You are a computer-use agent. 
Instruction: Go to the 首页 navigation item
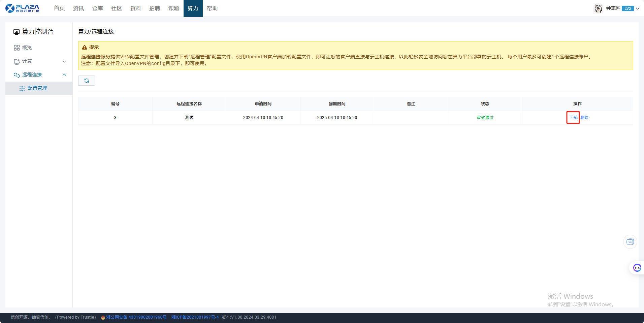pyautogui.click(x=59, y=8)
